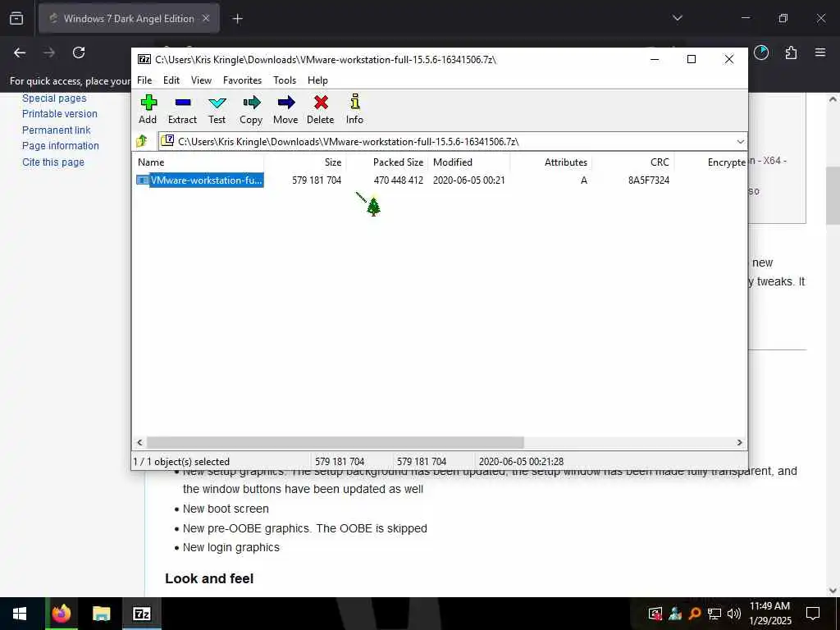840x630 pixels.
Task: Open the Cite this page link
Action: tap(53, 162)
